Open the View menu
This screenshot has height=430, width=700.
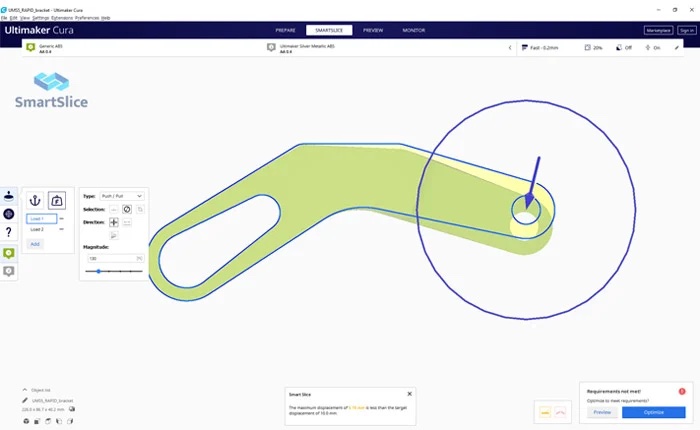[x=25, y=18]
